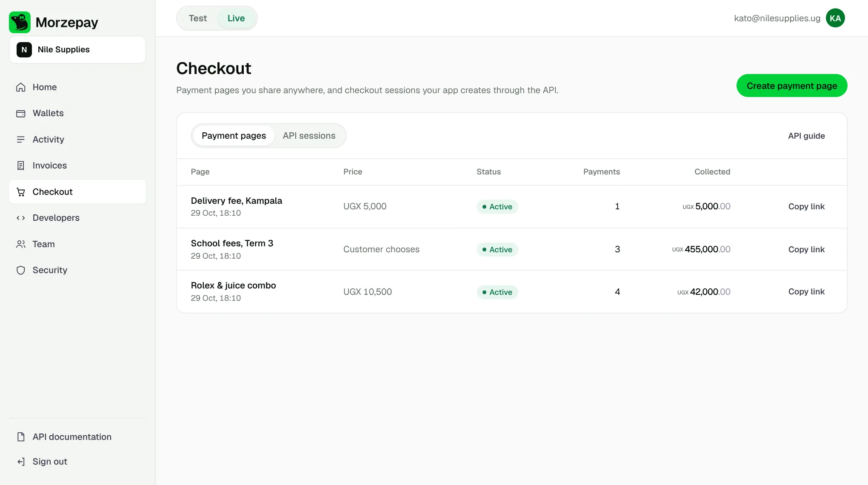The width and height of the screenshot is (868, 485).
Task: Click the Price column header
Action: (353, 172)
